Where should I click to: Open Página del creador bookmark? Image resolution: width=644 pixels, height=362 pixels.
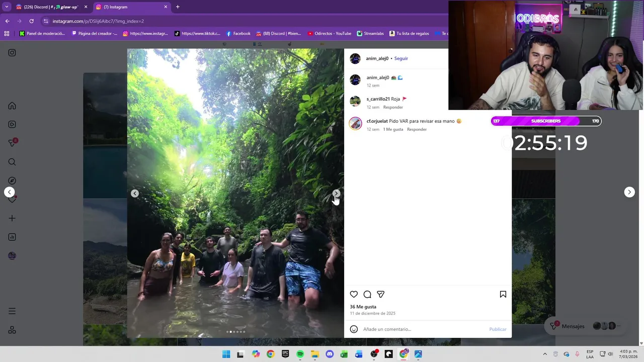click(x=95, y=34)
